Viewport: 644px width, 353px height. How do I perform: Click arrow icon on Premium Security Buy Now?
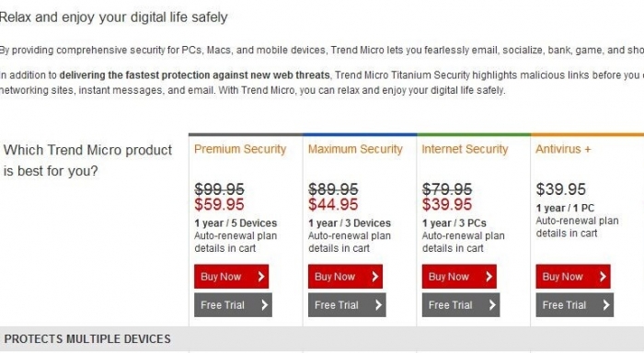(261, 277)
